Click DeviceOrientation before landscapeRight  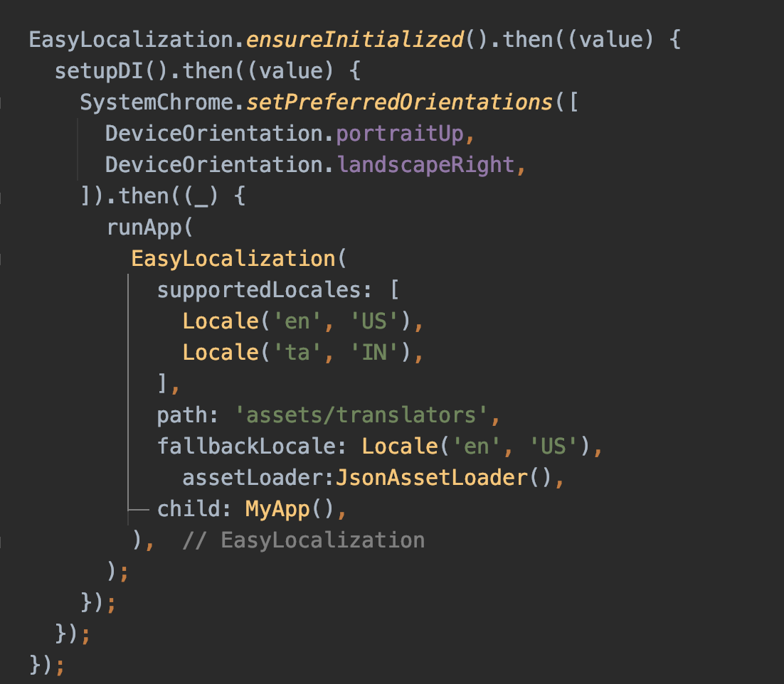tap(214, 165)
